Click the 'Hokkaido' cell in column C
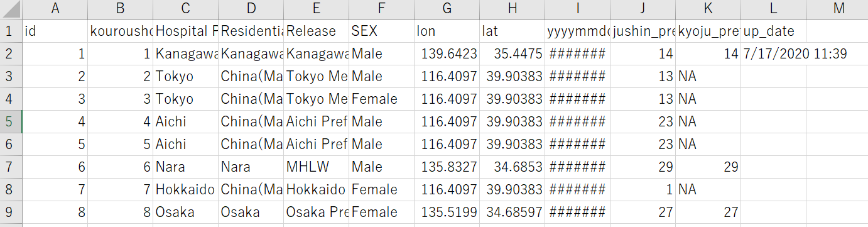Image resolution: width=868 pixels, height=227 pixels. [x=186, y=189]
